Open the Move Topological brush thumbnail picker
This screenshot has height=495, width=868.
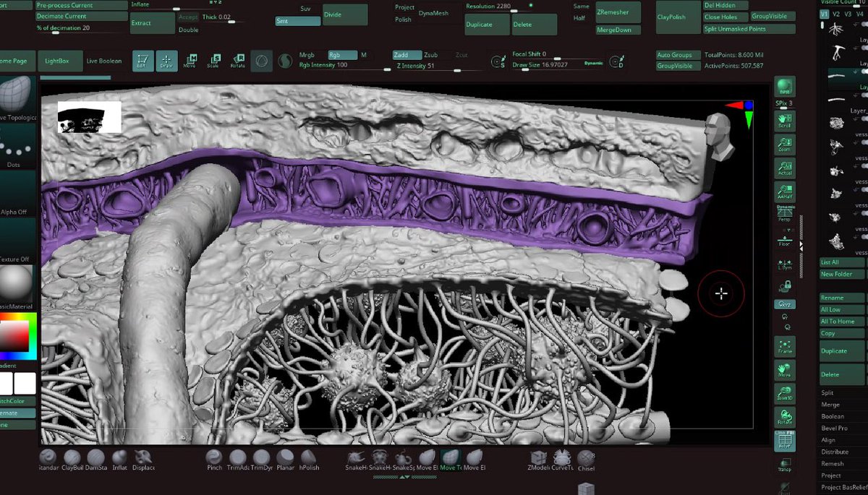[16, 100]
